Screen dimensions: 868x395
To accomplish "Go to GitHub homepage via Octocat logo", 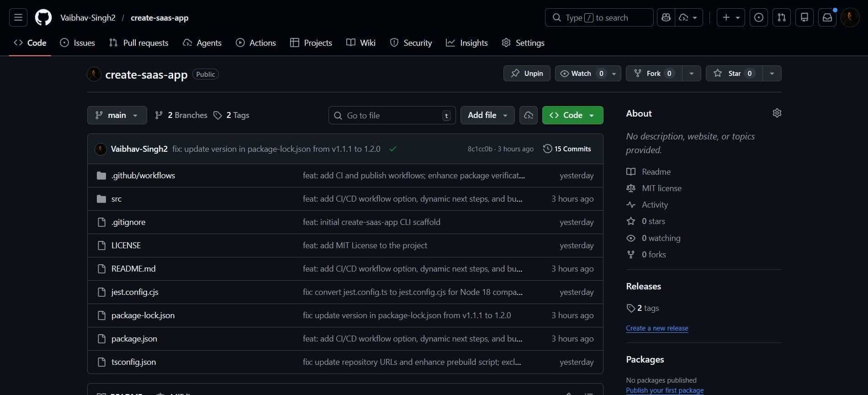I will tap(43, 17).
